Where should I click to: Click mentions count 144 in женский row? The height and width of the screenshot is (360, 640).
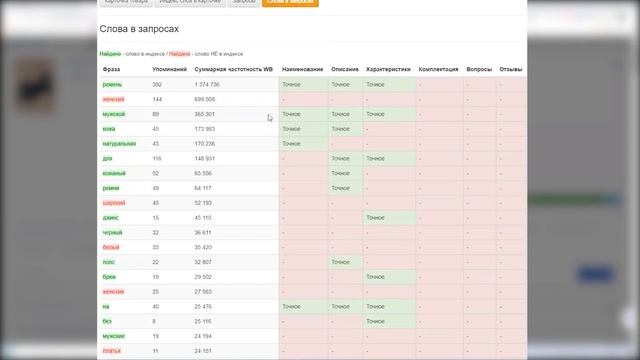[157, 99]
